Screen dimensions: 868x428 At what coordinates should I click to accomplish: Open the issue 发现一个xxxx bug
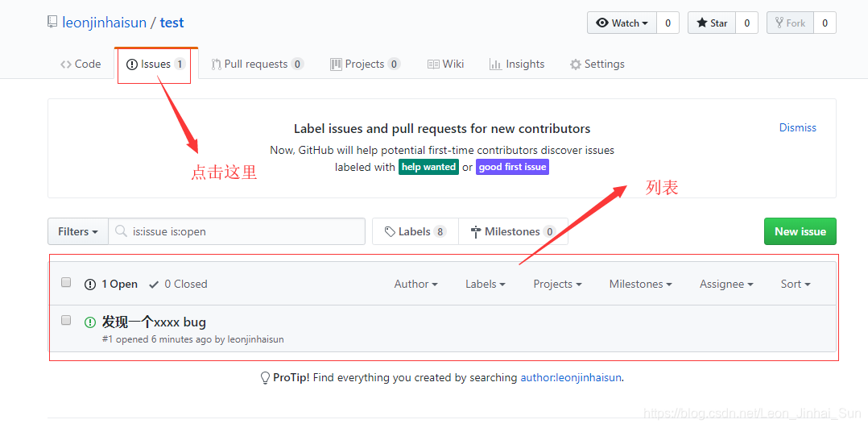[x=154, y=322]
